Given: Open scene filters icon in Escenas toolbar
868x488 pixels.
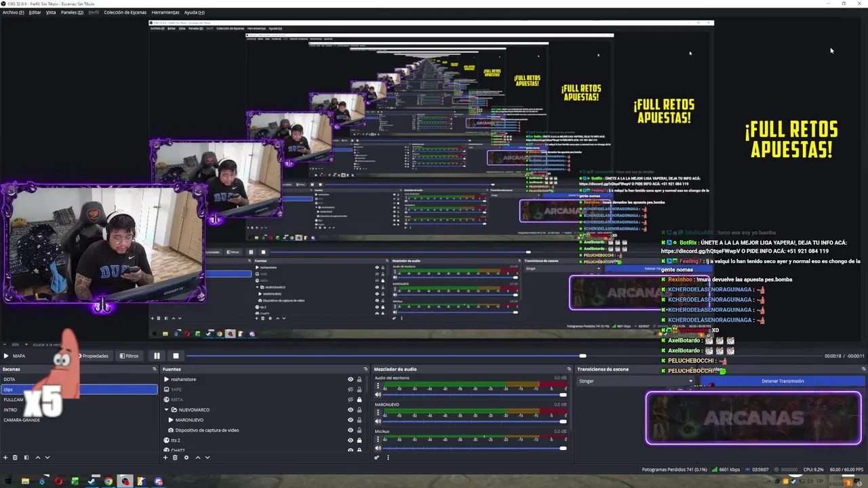Looking at the screenshot, I should coord(26,457).
